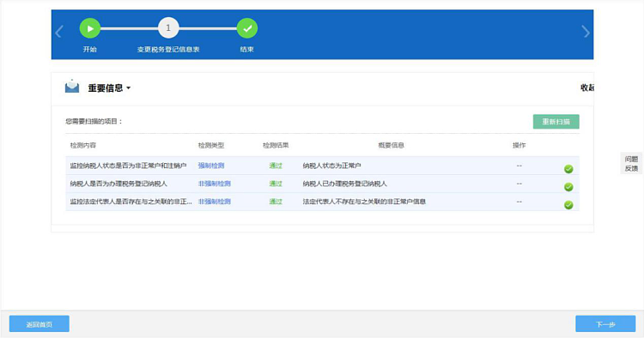Click 通过 result in 纳税人是否为办理税务登记 row
Image resolution: width=644 pixels, height=338 pixels.
pyautogui.click(x=276, y=184)
